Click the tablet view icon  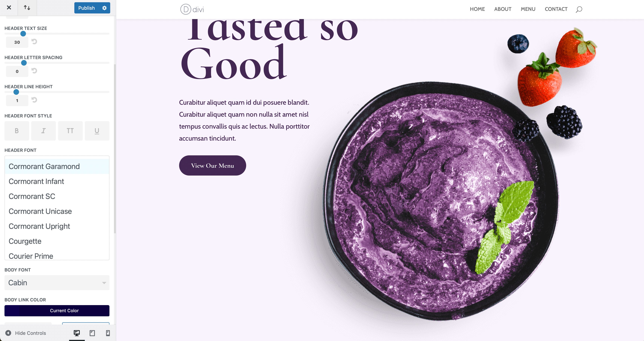[92, 333]
